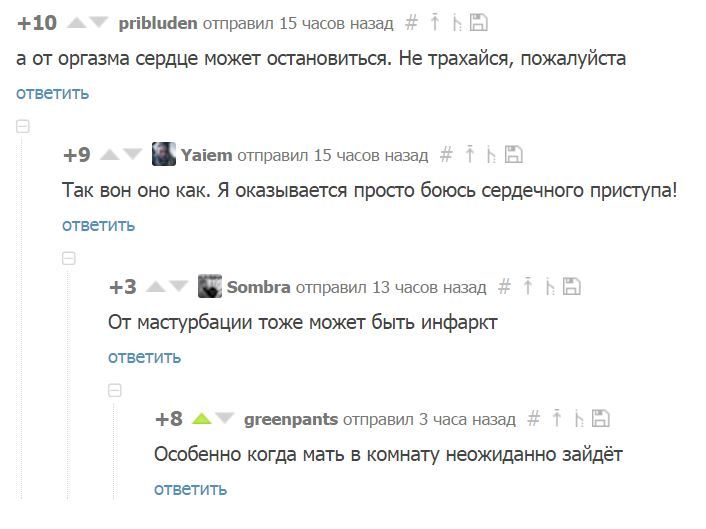The height and width of the screenshot is (529, 706).
Task: Jump to parent using up-arrow icon on Yaiem's comment
Action: coord(470,155)
